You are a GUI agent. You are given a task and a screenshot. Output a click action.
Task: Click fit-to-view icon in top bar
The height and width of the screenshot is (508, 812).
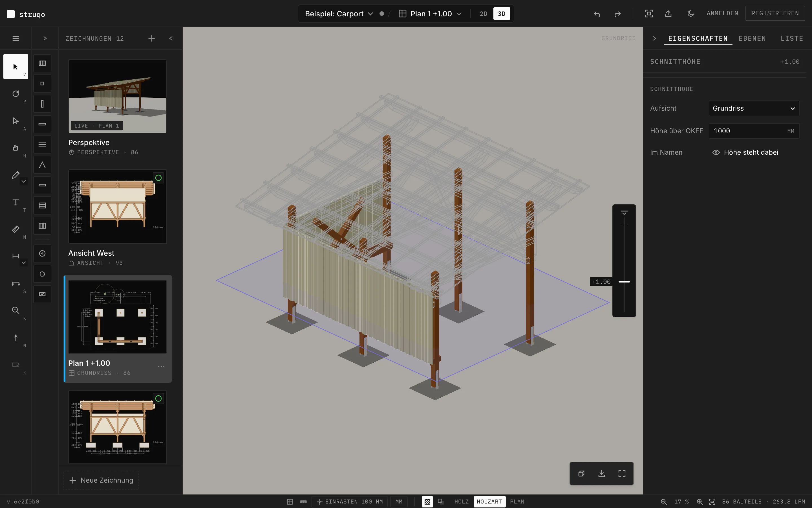click(x=649, y=14)
